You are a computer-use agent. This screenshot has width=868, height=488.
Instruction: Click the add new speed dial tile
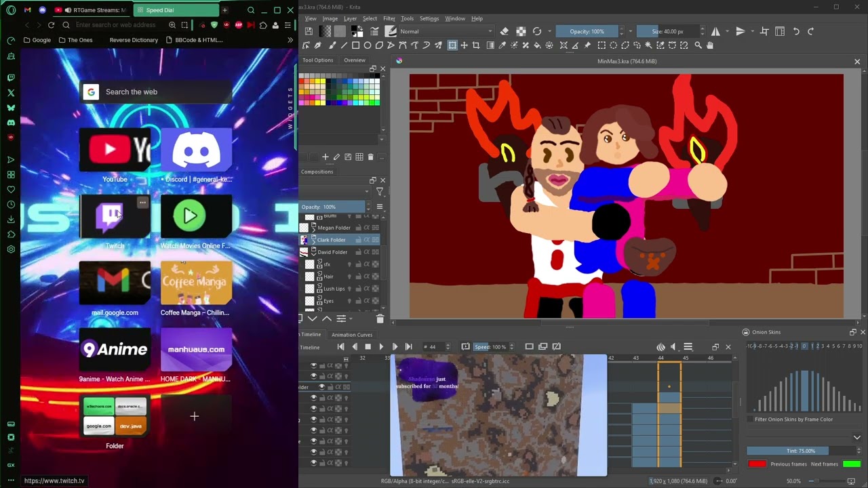[195, 416]
